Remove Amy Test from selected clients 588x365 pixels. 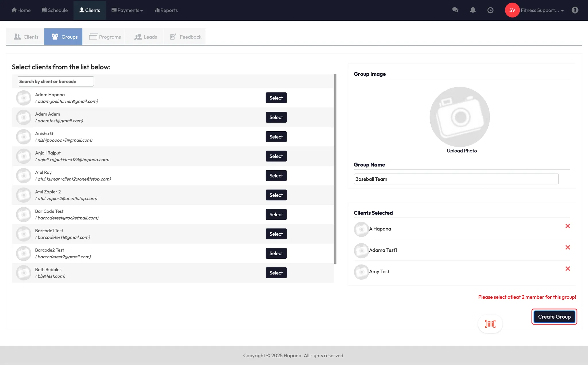tap(568, 269)
